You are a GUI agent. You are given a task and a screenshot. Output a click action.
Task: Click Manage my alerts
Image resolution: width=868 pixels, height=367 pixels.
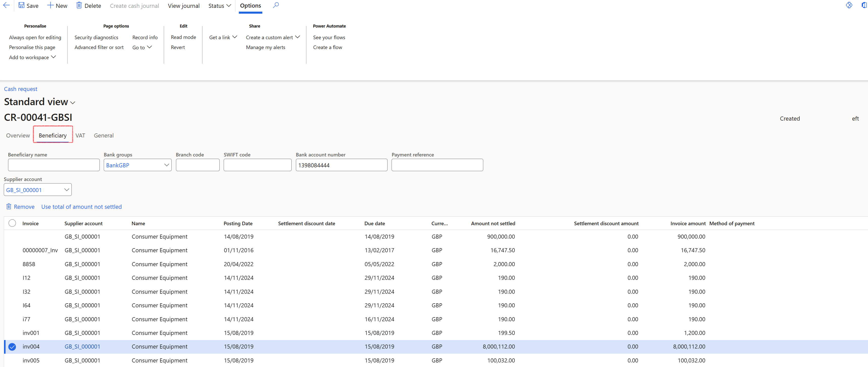tap(266, 47)
